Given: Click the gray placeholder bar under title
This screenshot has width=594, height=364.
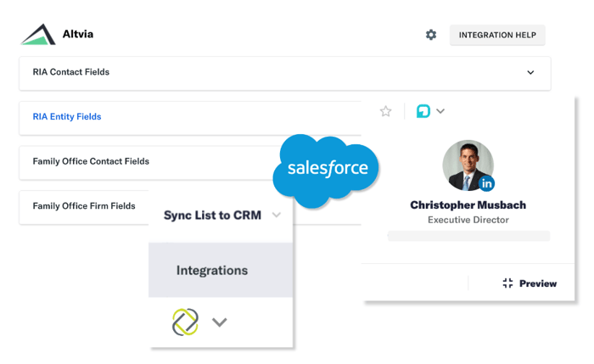Looking at the screenshot, I should point(468,236).
